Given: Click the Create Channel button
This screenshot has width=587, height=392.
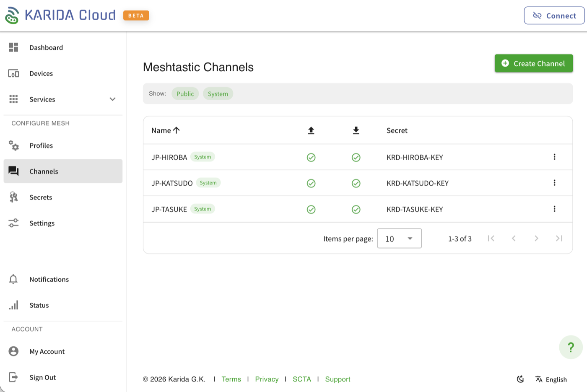Looking at the screenshot, I should [x=533, y=63].
